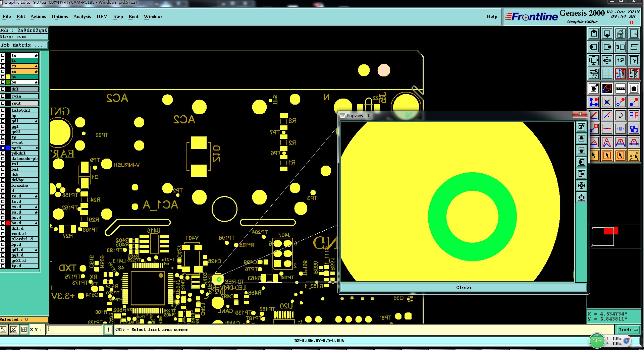The image size is (644, 350).
Task: Toggle the checkbox for layer bo.d
Action: click(3, 223)
